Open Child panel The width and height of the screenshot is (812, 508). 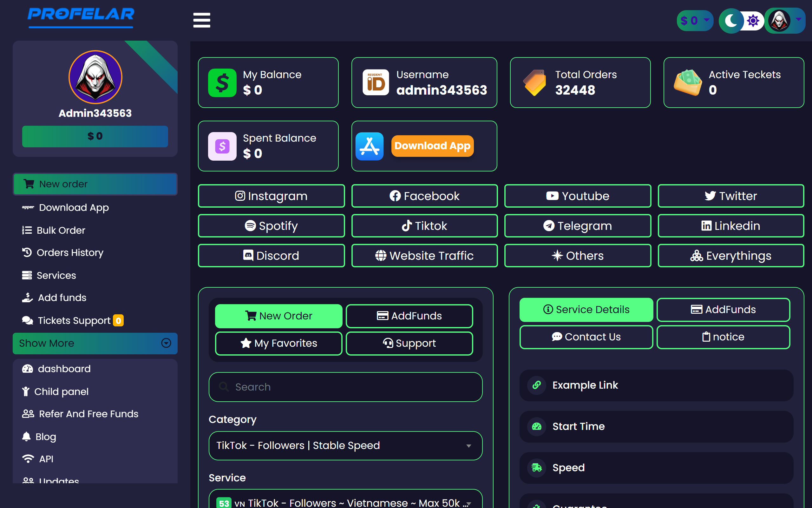(x=55, y=391)
